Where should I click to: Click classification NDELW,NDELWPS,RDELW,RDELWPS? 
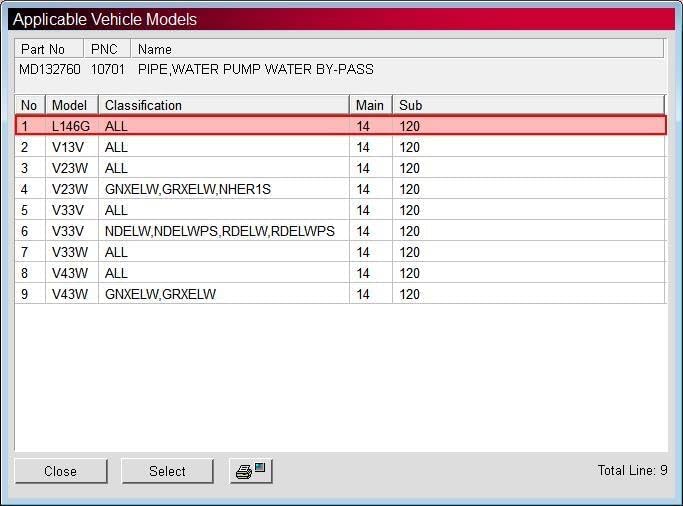tap(220, 231)
